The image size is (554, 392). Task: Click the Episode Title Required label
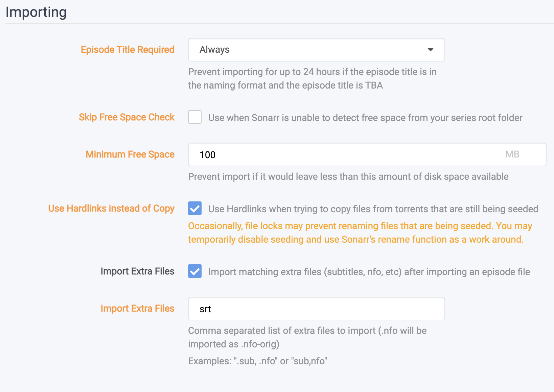(128, 50)
